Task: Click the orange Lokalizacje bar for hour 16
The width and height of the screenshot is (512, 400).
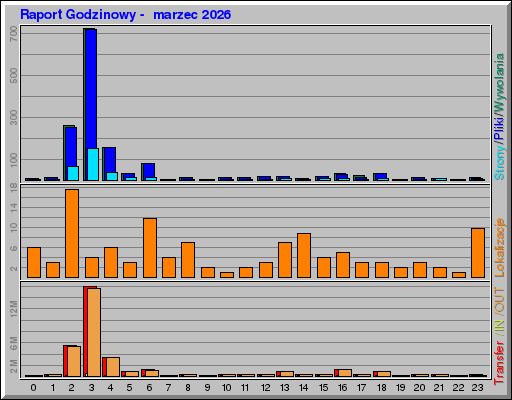Action: tap(343, 265)
